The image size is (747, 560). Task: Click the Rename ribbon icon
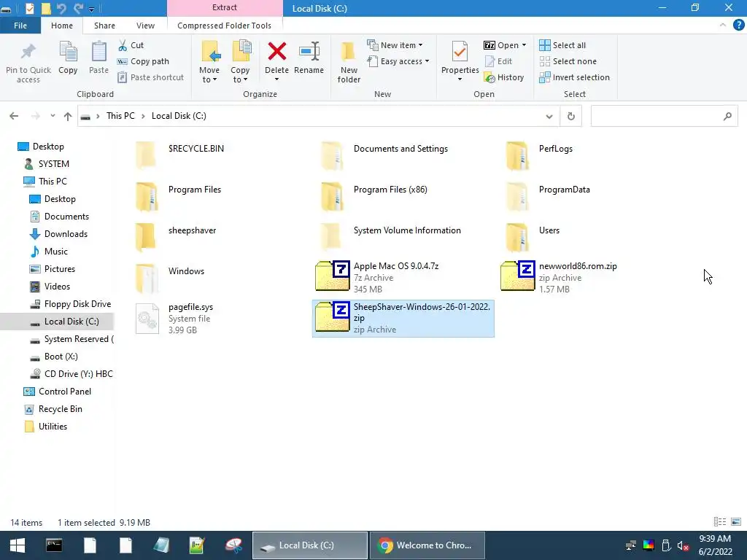coord(309,52)
